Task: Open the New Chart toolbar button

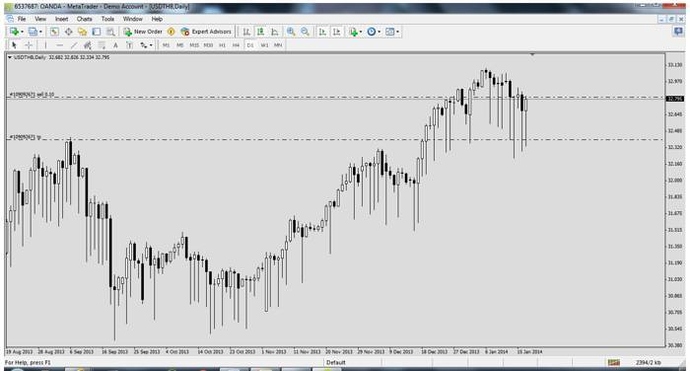Action: click(14, 32)
